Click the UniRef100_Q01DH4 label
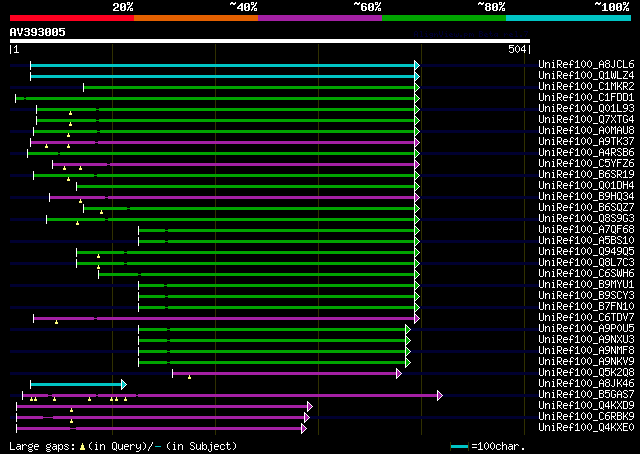Screen dimensions: 640x454 click(586, 186)
